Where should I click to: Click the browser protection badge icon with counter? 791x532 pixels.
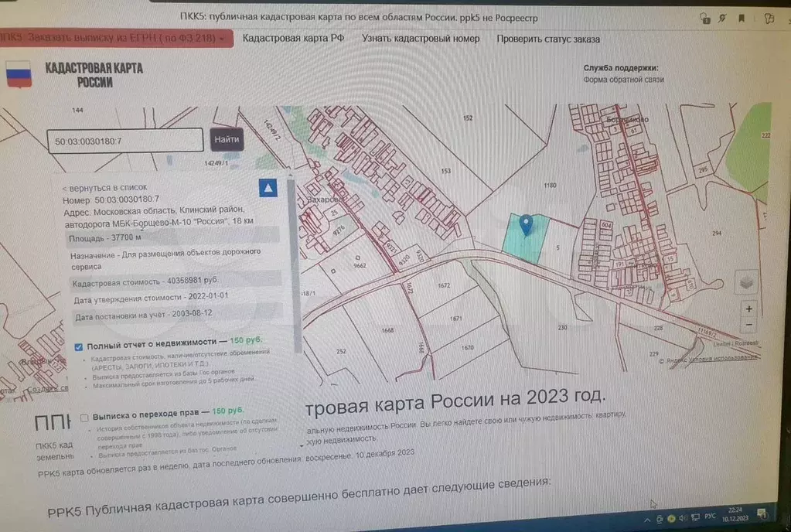click(x=705, y=19)
